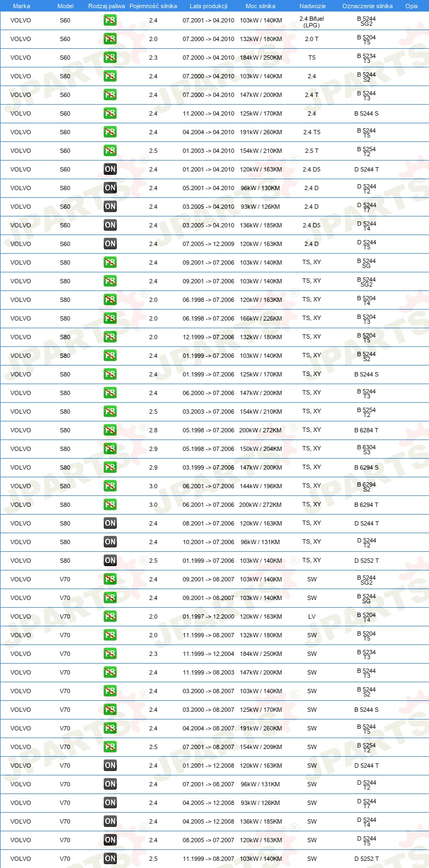Click the petrol icon in S80 B 6294 T row
The image size is (429, 868).
pyautogui.click(x=110, y=505)
